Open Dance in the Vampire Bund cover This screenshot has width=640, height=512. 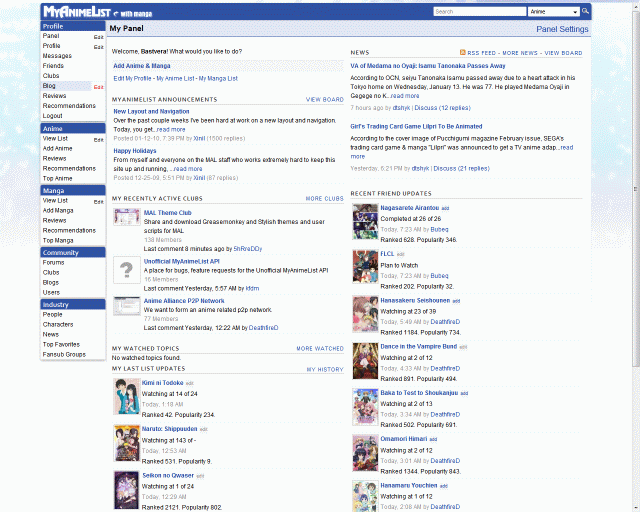[x=365, y=361]
